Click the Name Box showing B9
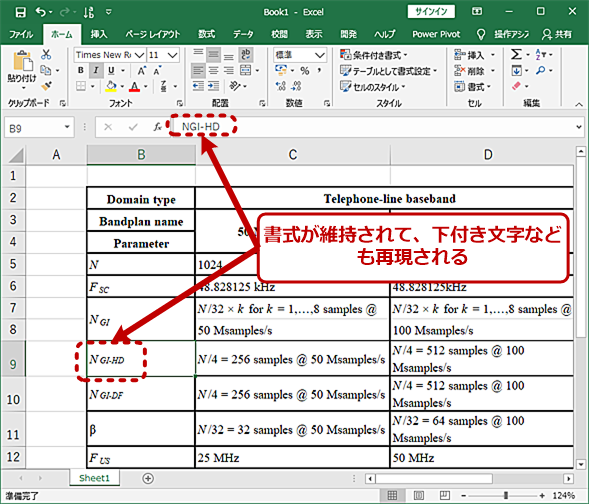Image resolution: width=589 pixels, height=504 pixels. pos(39,128)
